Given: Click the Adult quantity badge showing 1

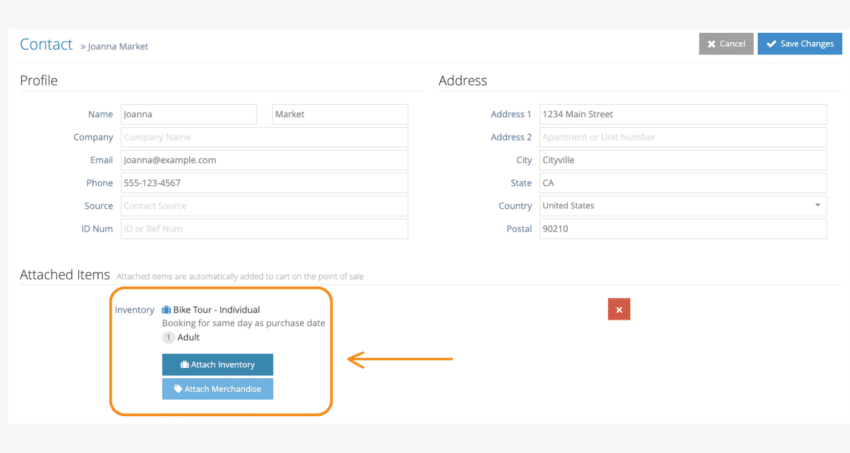Looking at the screenshot, I should tap(168, 337).
